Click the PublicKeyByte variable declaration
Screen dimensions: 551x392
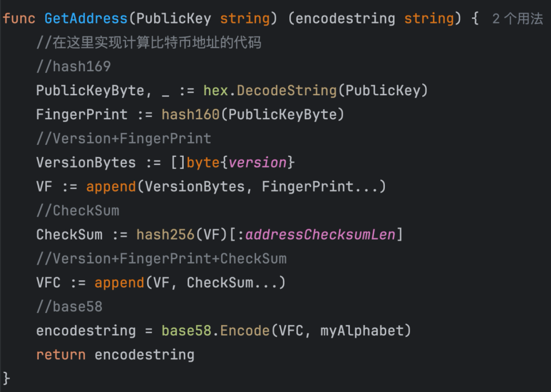click(90, 90)
